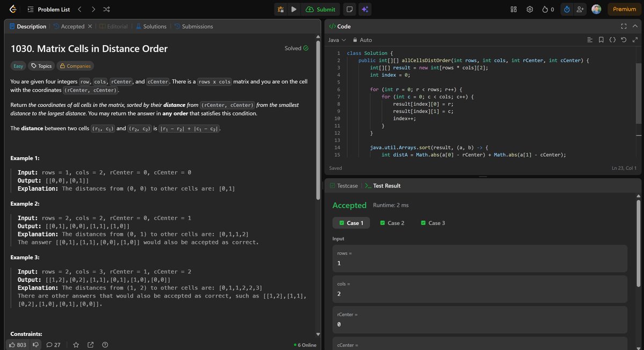644x350 pixels.
Task: Click the Code panel title
Action: tap(339, 26)
